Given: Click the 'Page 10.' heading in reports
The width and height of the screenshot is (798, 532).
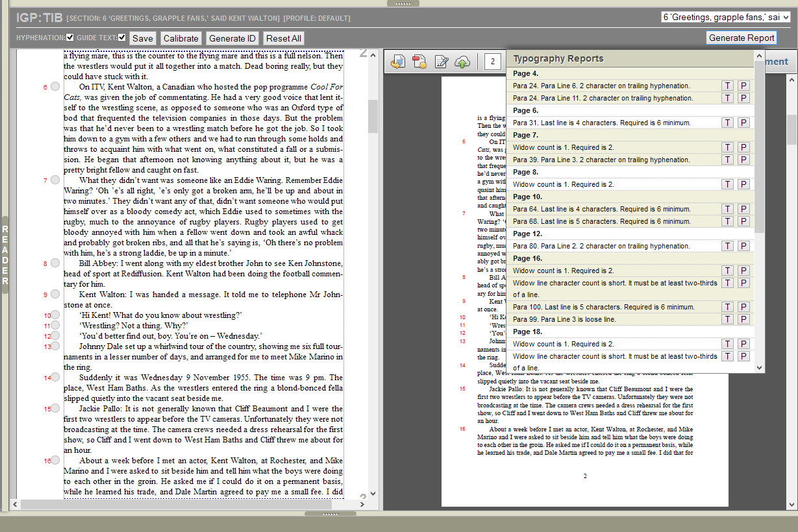Looking at the screenshot, I should point(525,197).
